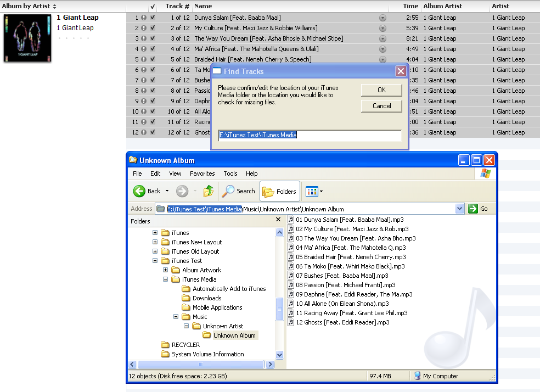This screenshot has height=392, width=540.
Task: Click the arrow button on The Way You Dream row
Action: [383, 38]
